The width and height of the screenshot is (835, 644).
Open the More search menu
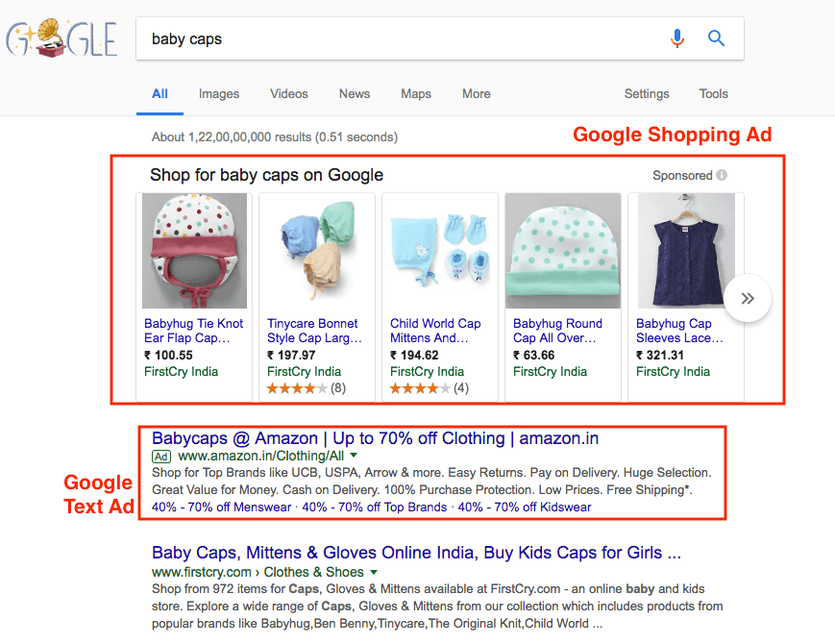coord(476,94)
